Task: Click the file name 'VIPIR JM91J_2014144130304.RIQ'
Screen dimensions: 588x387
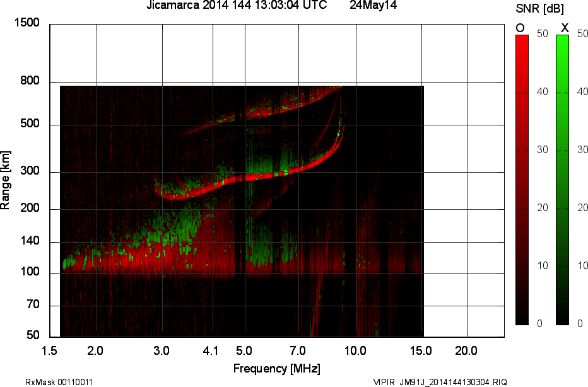Action: click(440, 382)
